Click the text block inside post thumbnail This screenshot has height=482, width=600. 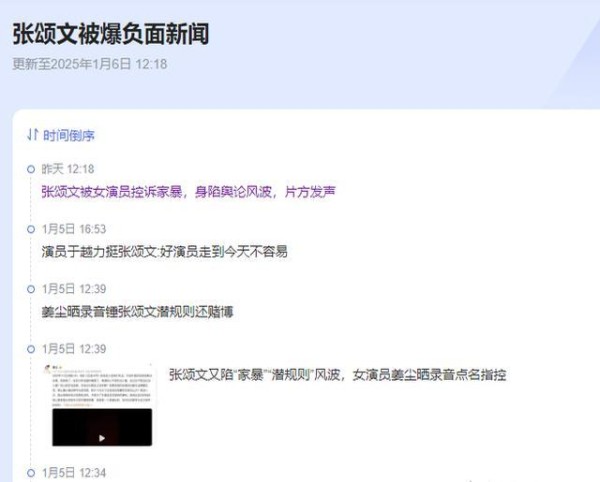pos(102,389)
